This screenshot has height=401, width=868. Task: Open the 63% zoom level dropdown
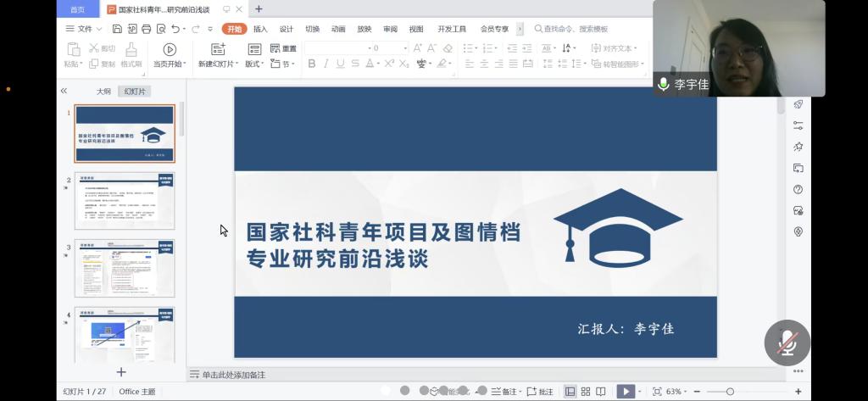tap(676, 392)
